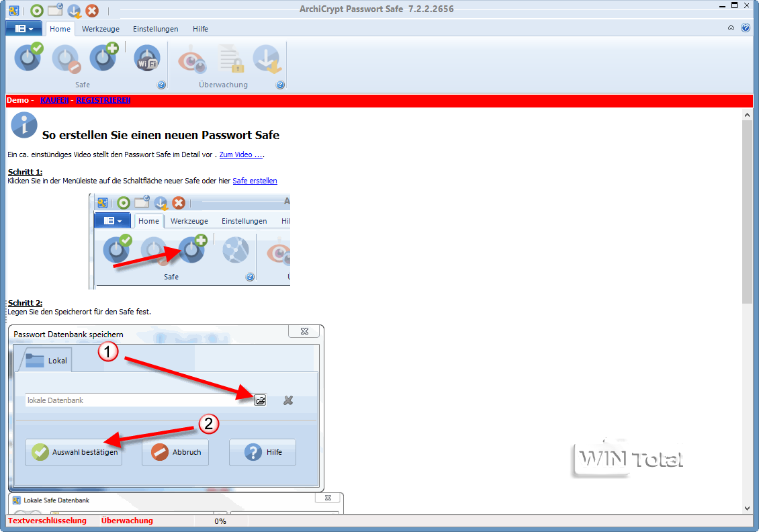Viewport: 759px width, 532px height.
Task: Click the Safe erstellen link
Action: 255,181
